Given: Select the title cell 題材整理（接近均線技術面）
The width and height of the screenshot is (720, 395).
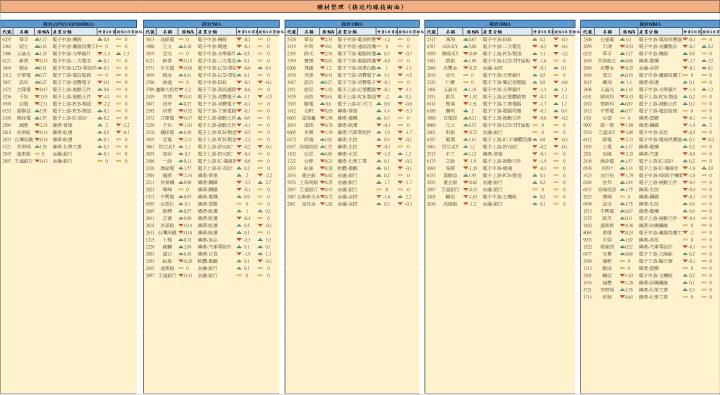Looking at the screenshot, I should pyautogui.click(x=360, y=6).
